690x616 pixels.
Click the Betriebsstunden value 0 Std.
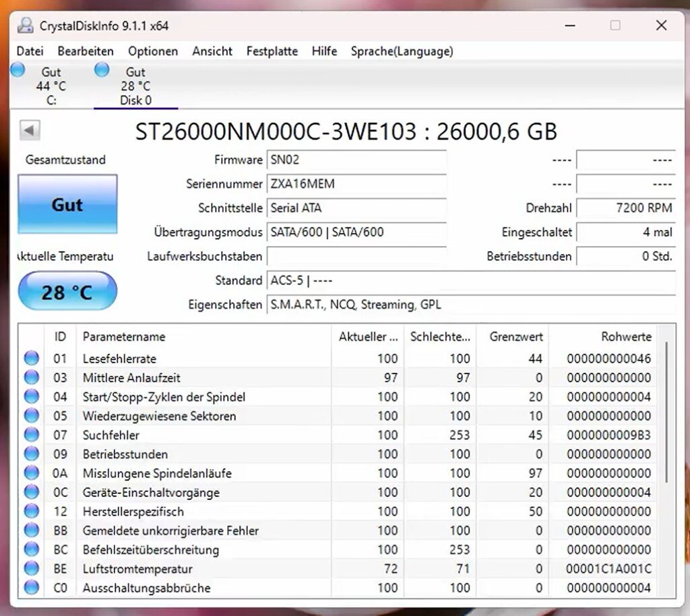click(626, 257)
